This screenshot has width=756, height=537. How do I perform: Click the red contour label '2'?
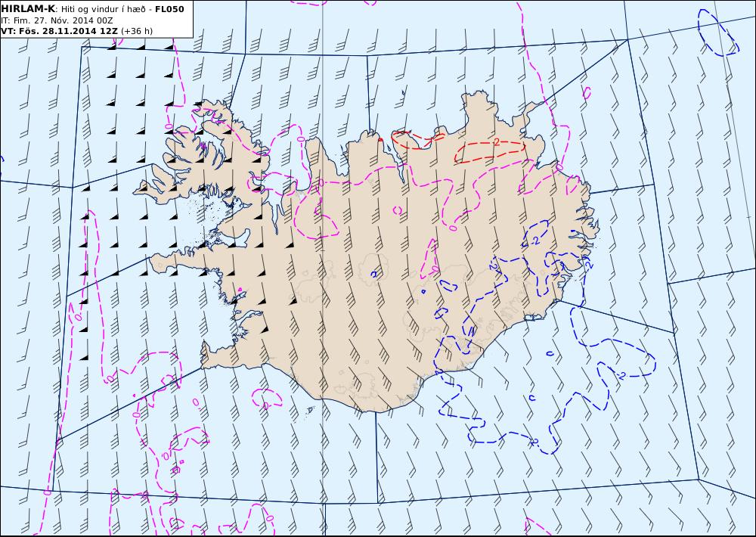[497, 142]
